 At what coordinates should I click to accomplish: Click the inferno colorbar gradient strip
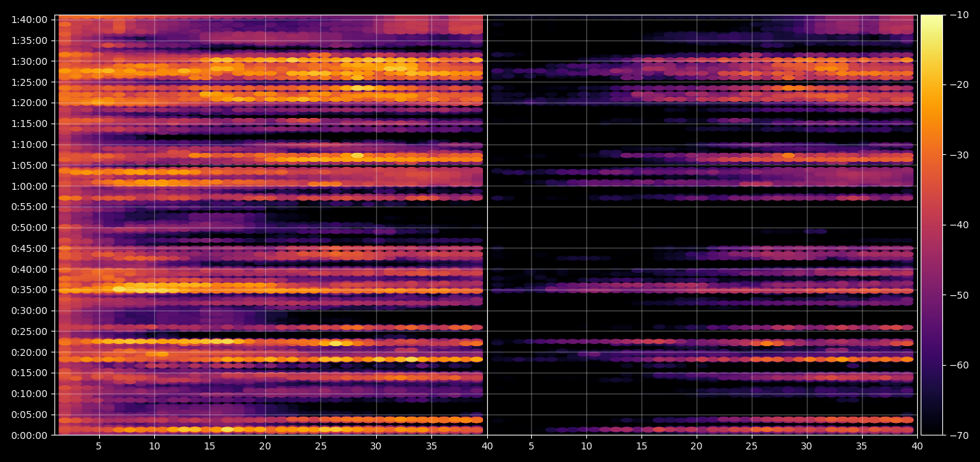pyautogui.click(x=931, y=225)
